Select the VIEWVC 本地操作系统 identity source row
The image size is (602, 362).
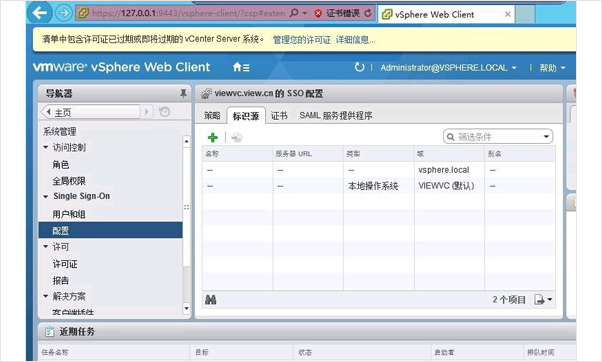point(379,186)
